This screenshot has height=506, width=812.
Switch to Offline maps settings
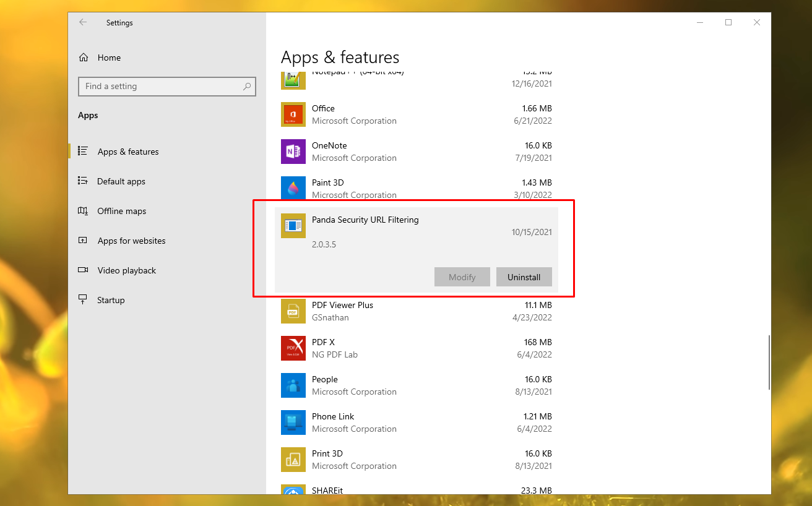(x=122, y=211)
